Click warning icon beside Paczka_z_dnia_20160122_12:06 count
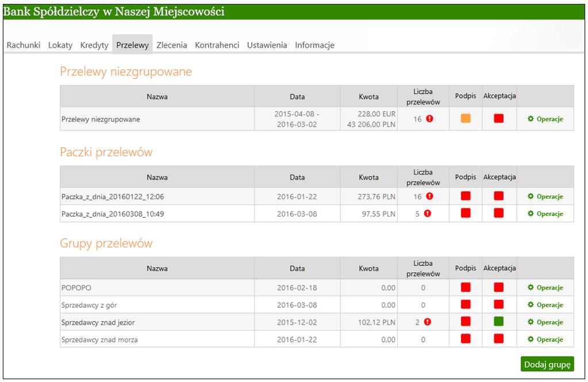 (x=430, y=196)
